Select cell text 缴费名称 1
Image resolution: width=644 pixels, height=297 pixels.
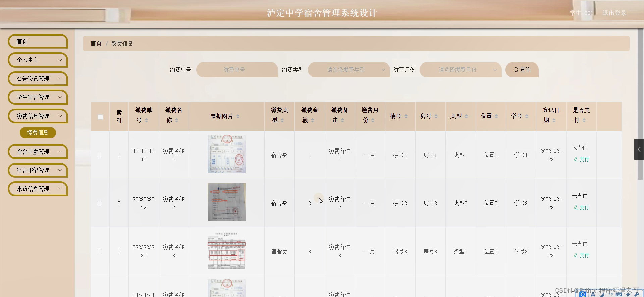pos(174,155)
